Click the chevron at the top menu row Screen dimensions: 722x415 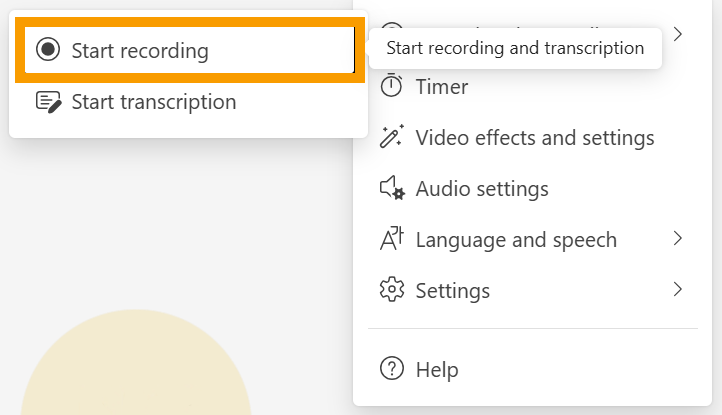677,34
